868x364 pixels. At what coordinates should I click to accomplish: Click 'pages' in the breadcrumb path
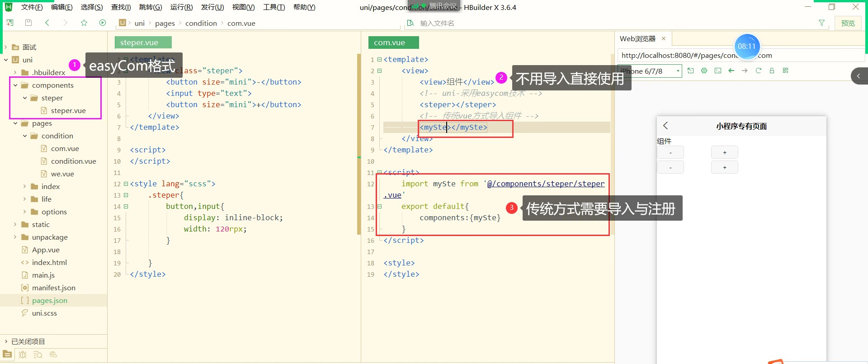point(165,23)
